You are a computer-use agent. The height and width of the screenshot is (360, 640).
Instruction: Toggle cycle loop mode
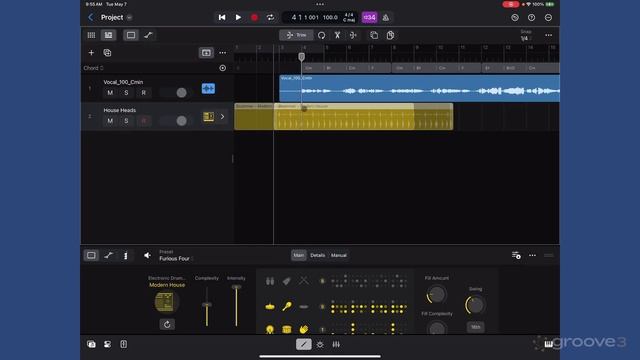pos(270,18)
